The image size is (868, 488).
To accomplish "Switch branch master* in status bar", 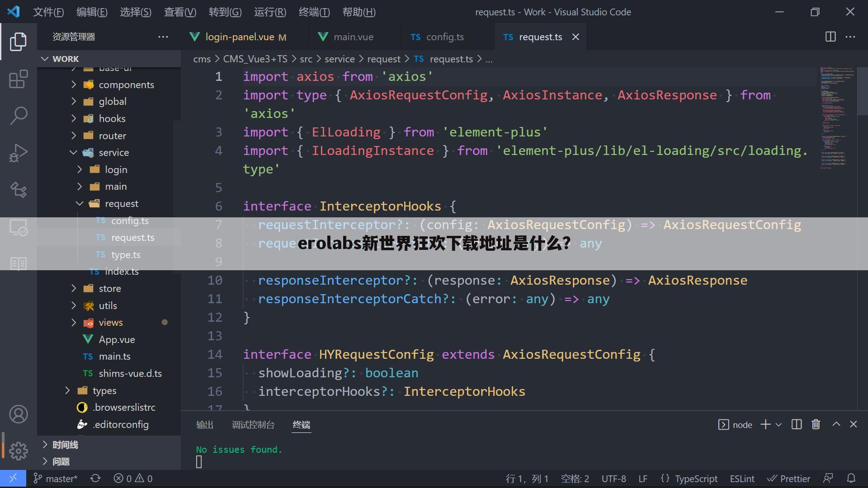I will pyautogui.click(x=56, y=479).
